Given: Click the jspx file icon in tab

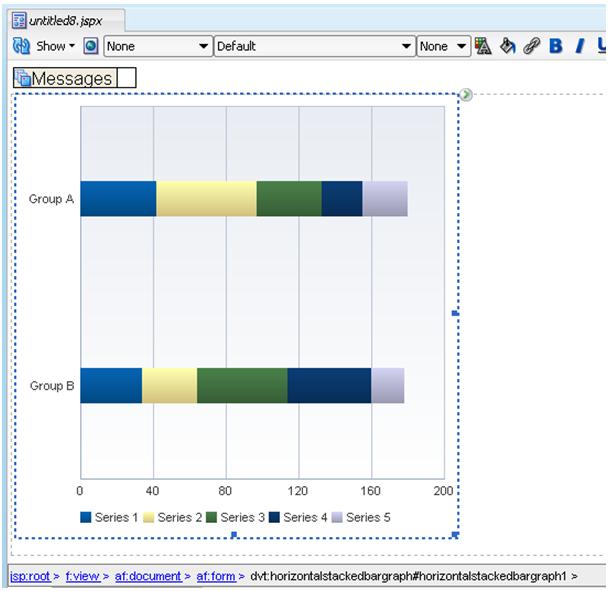Looking at the screenshot, I should pos(19,20).
